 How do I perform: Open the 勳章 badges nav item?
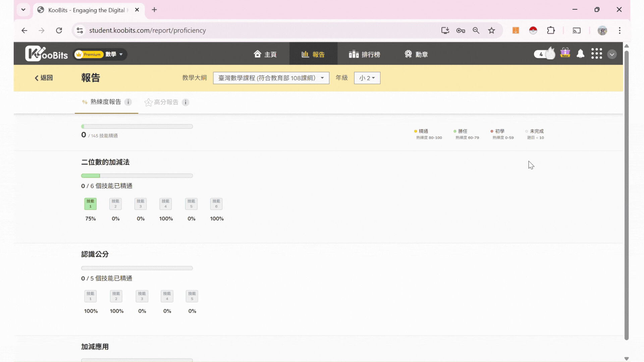click(x=416, y=54)
